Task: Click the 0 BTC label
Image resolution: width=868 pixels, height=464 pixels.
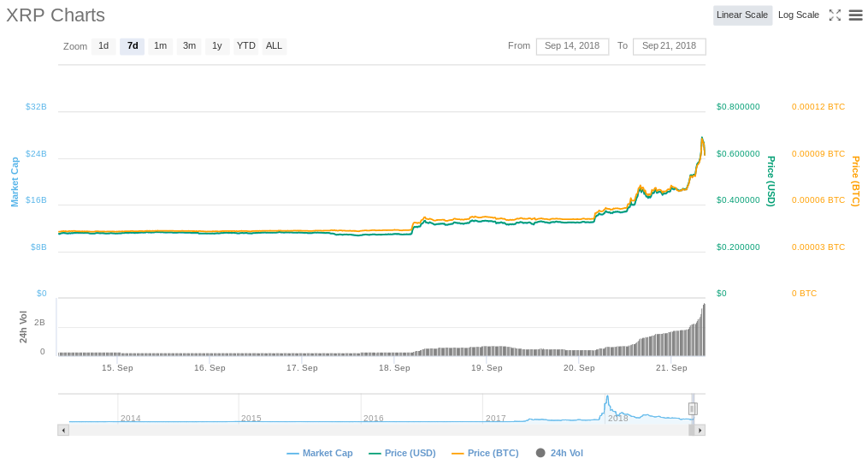Action: 805,294
